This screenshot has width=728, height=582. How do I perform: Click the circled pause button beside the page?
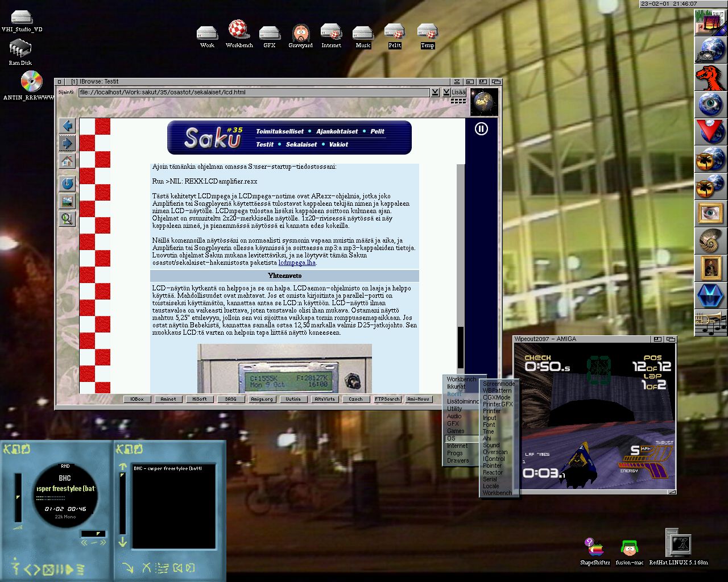pos(481,129)
